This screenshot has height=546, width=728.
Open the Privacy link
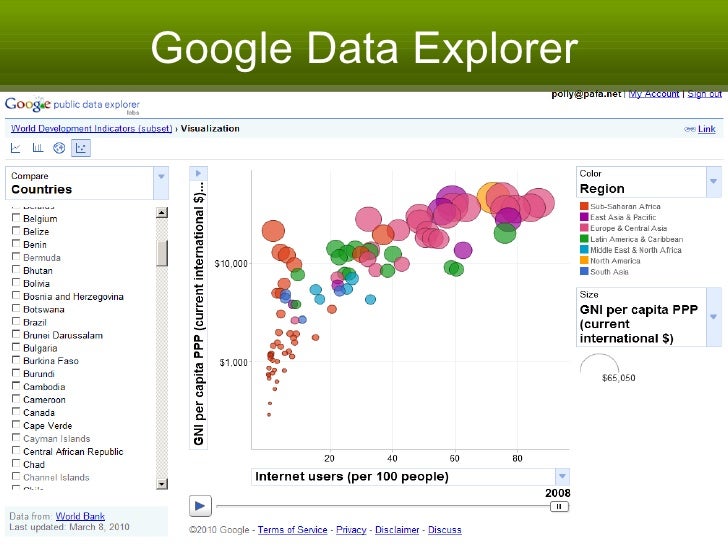(x=351, y=530)
